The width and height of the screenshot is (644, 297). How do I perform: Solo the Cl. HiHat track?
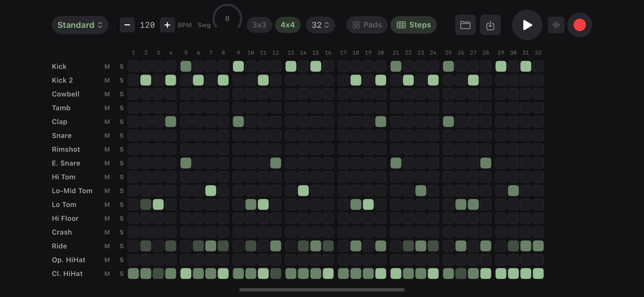click(122, 274)
